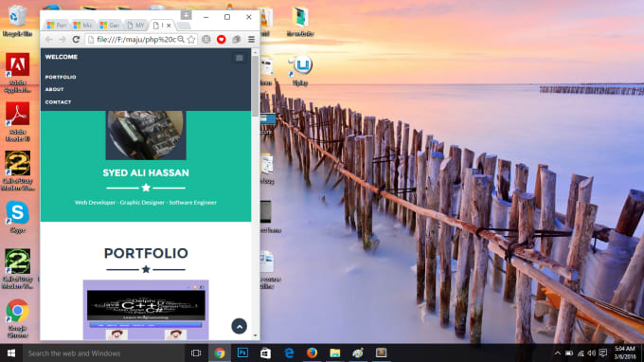Open Task View from taskbar

tap(196, 353)
